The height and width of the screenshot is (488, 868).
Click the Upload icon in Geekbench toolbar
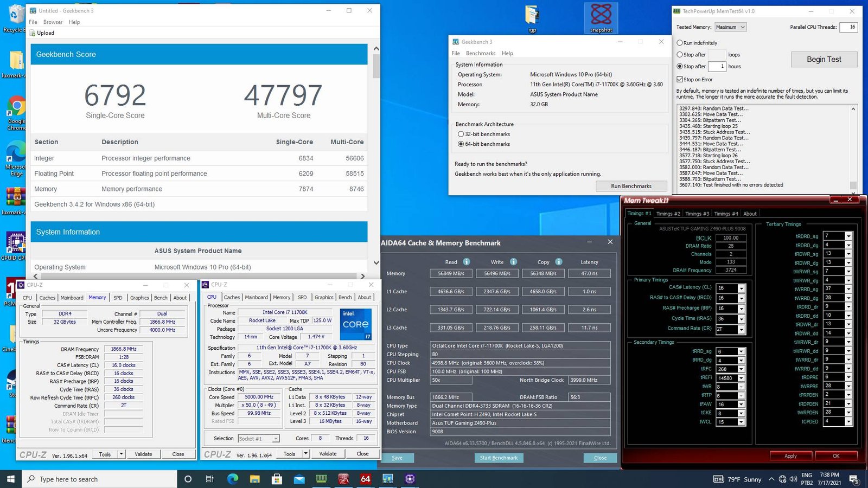pyautogui.click(x=32, y=33)
